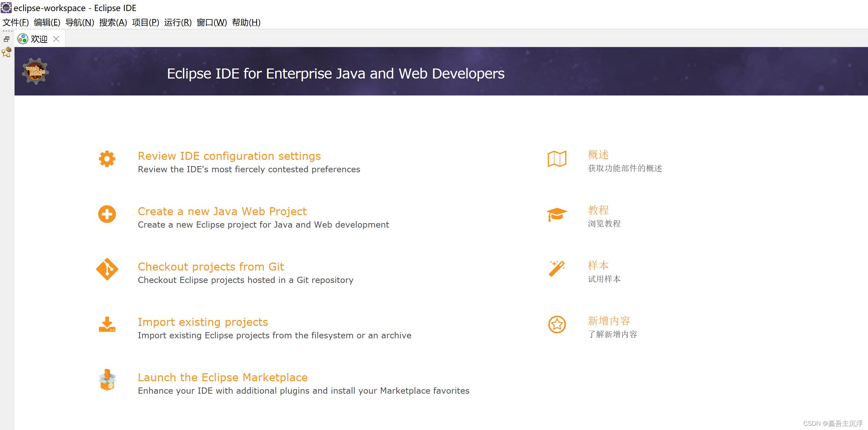Click the 浏览教程 link

[x=604, y=224]
